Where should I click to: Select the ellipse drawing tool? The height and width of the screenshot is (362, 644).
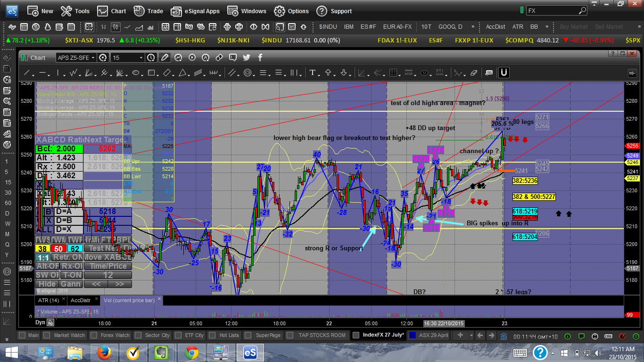136,73
